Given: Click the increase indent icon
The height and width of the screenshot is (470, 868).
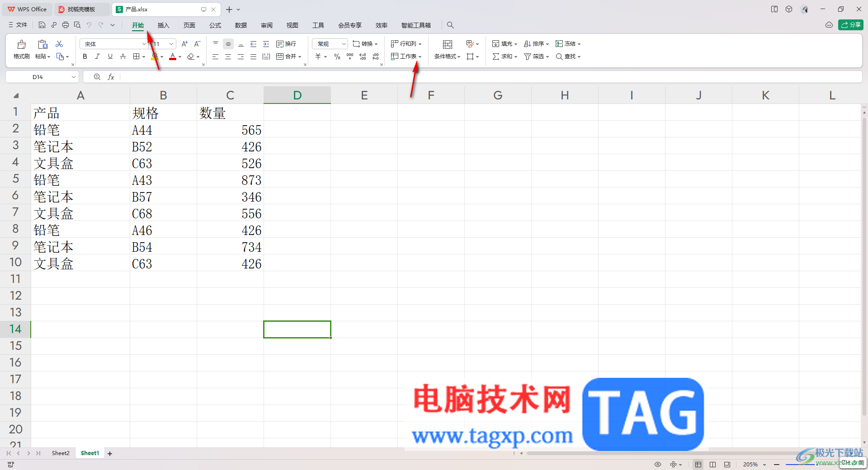Looking at the screenshot, I should coord(266,44).
